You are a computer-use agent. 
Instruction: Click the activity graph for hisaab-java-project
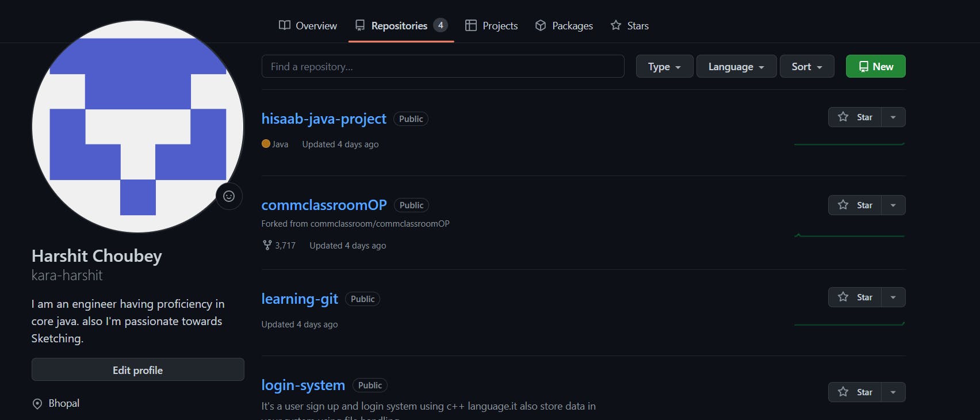click(x=849, y=144)
